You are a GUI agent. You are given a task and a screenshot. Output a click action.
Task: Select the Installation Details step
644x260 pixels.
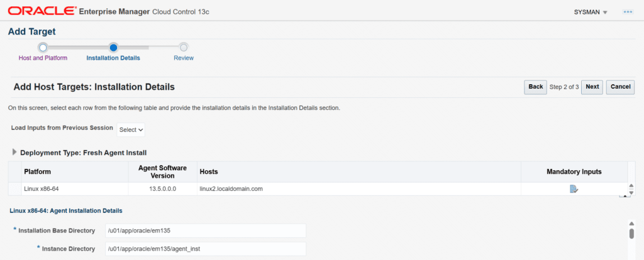[113, 58]
